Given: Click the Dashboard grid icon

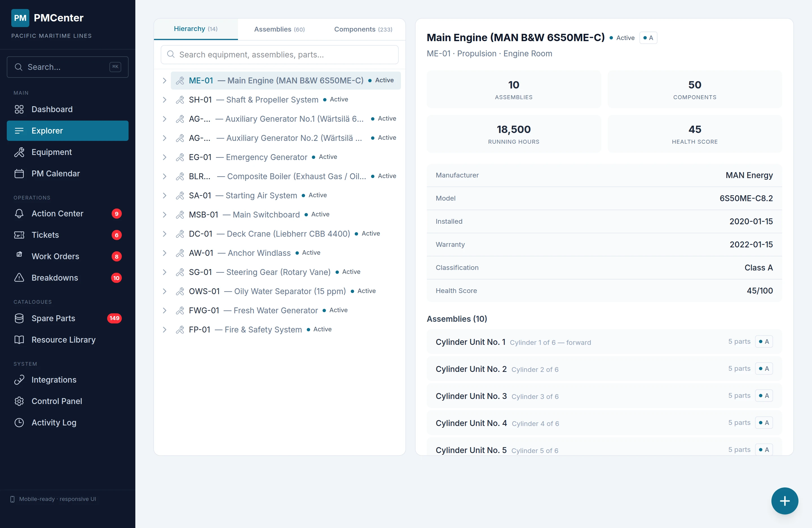Looking at the screenshot, I should coord(19,109).
